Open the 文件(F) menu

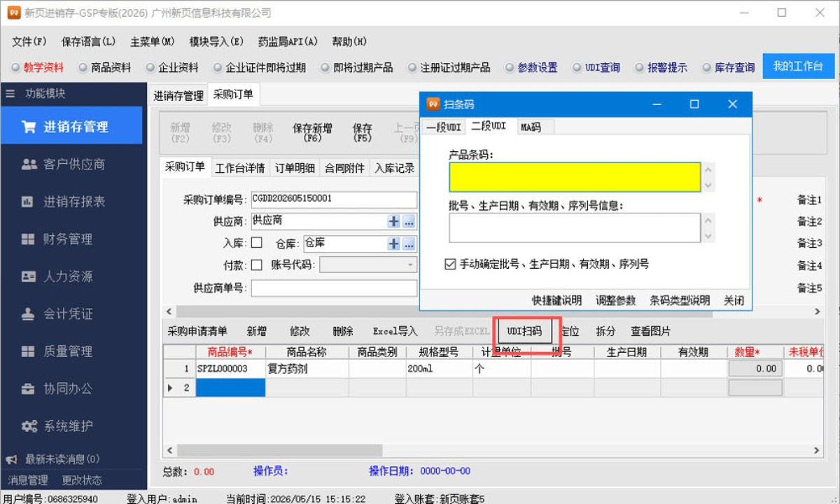tap(29, 41)
